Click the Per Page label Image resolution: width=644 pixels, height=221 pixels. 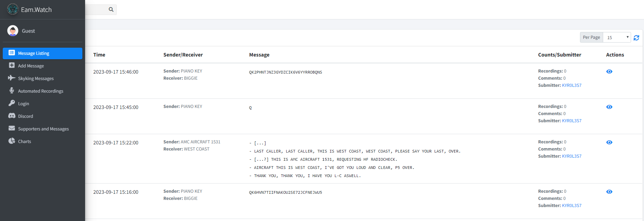(592, 37)
